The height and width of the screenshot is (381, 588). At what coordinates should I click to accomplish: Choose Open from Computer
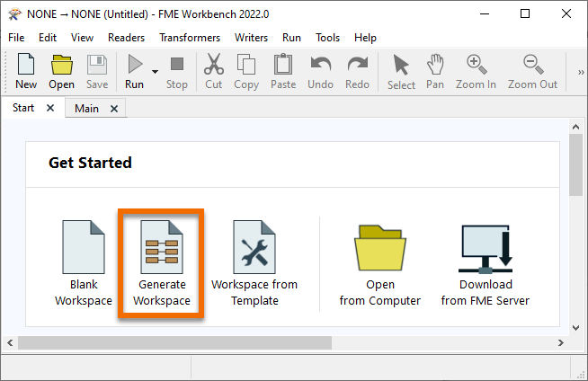pyautogui.click(x=380, y=265)
